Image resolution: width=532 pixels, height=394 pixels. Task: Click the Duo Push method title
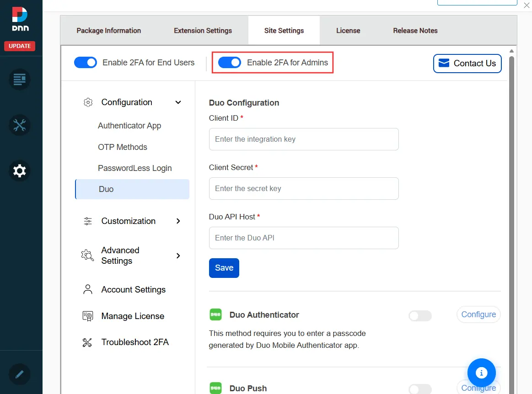[x=248, y=388]
